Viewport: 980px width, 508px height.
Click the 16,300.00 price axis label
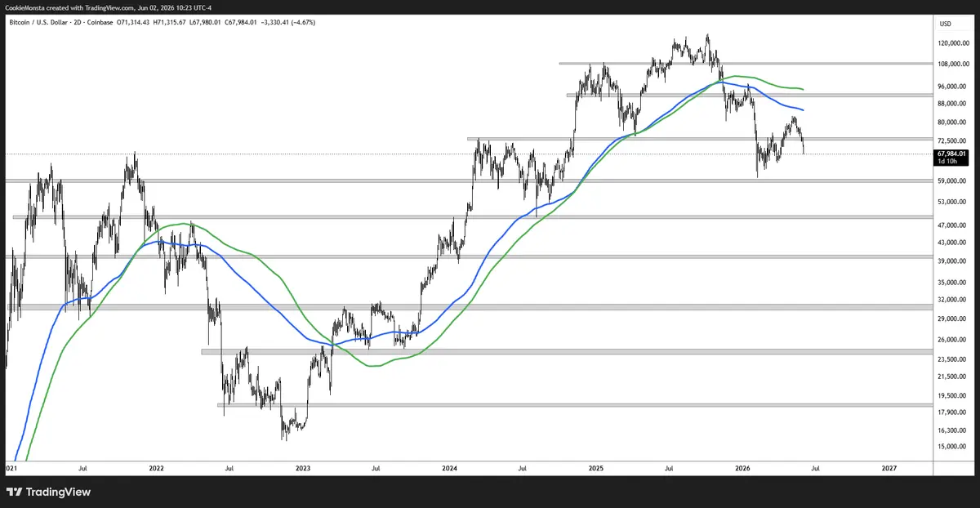point(952,430)
